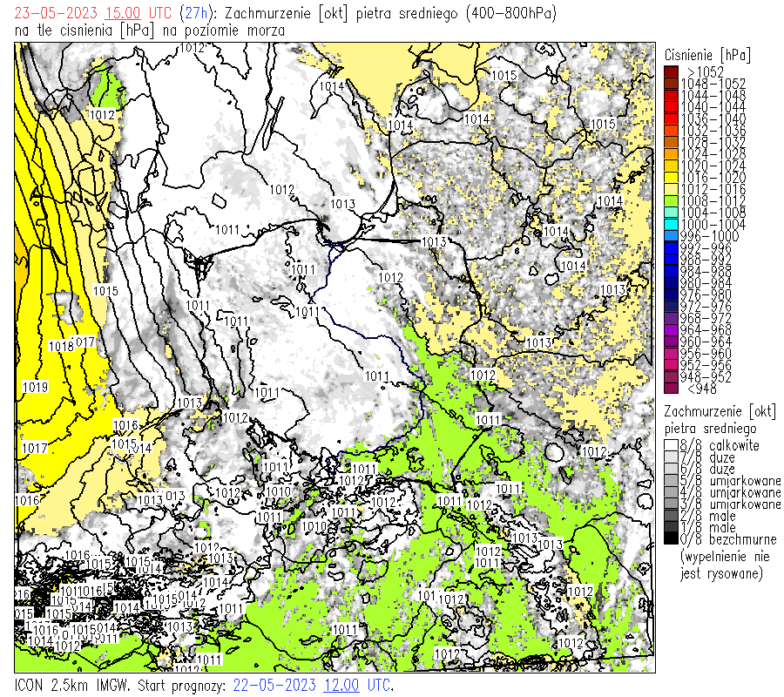Click the '948-952' legend label text
This screenshot has height=697, width=784.
click(x=706, y=377)
